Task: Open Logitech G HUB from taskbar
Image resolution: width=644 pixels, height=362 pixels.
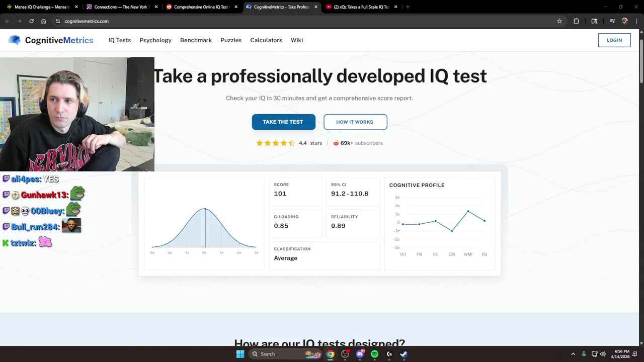Action: point(389,354)
